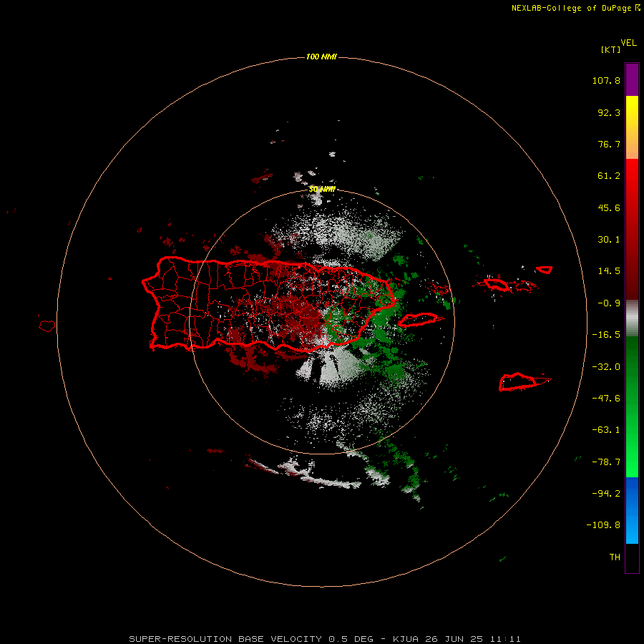
Task: Select the -109.8 scale value
Action: tap(603, 525)
